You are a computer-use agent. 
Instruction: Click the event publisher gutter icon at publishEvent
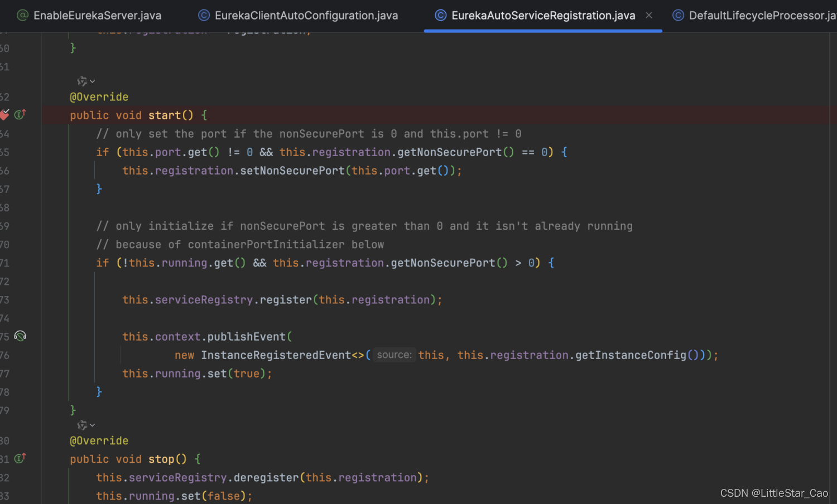pos(20,336)
